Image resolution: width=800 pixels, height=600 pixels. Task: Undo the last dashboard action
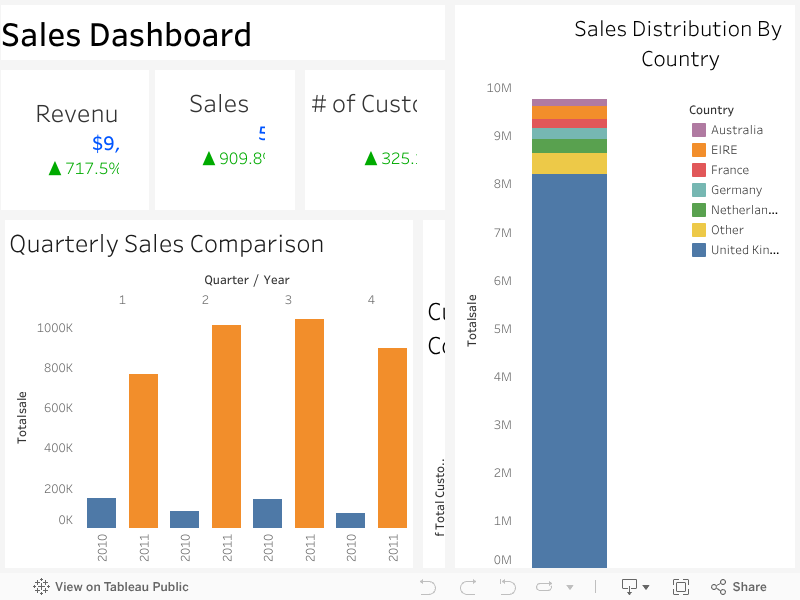pyautogui.click(x=428, y=586)
